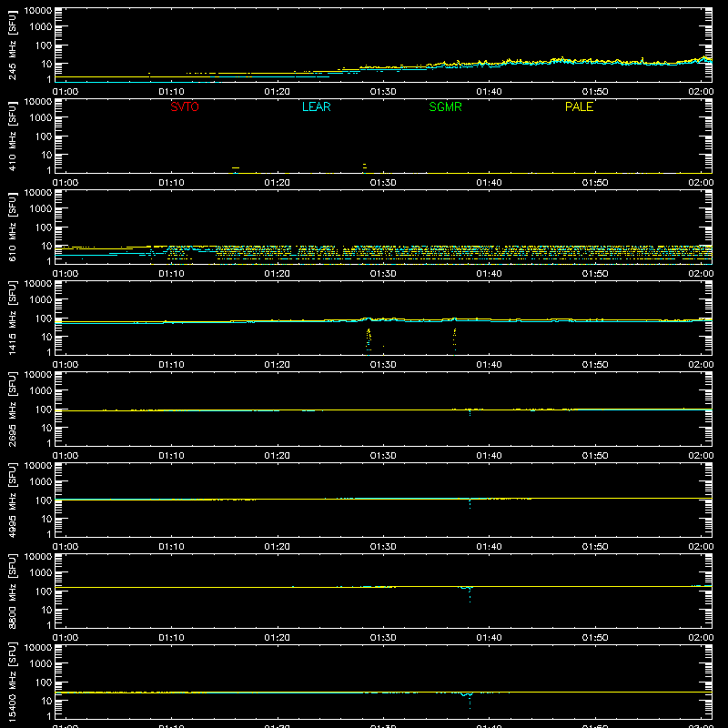Click 01:50 tick label under 610 MHz panel

point(595,274)
